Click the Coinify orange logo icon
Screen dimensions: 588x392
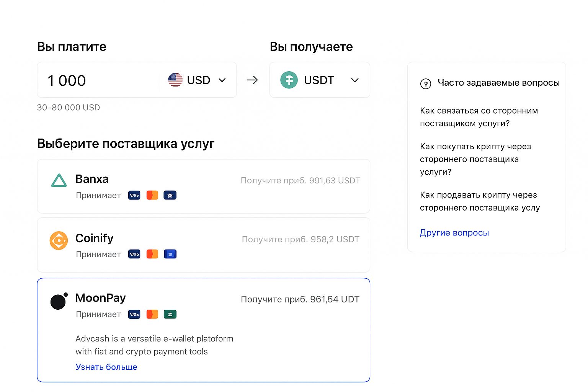pos(59,240)
